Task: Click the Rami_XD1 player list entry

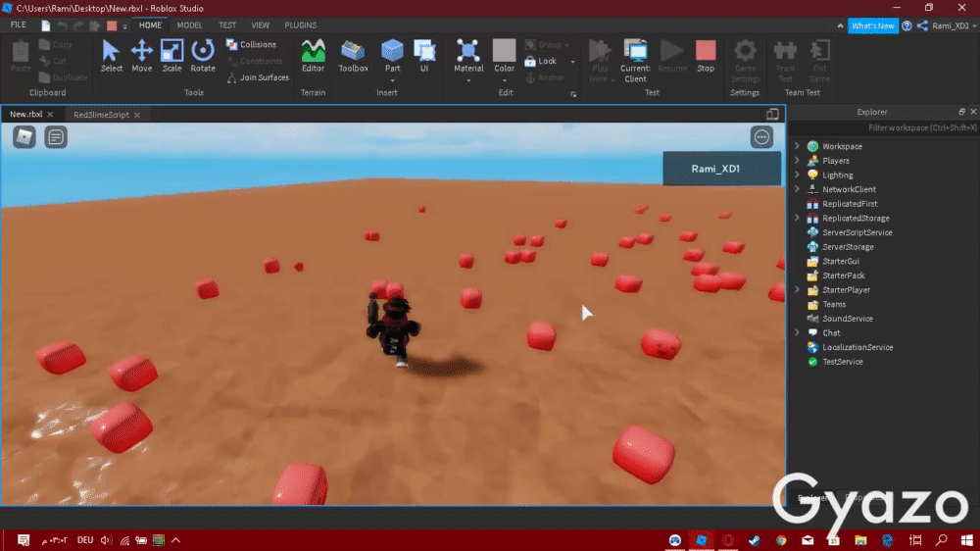Action: tap(722, 169)
